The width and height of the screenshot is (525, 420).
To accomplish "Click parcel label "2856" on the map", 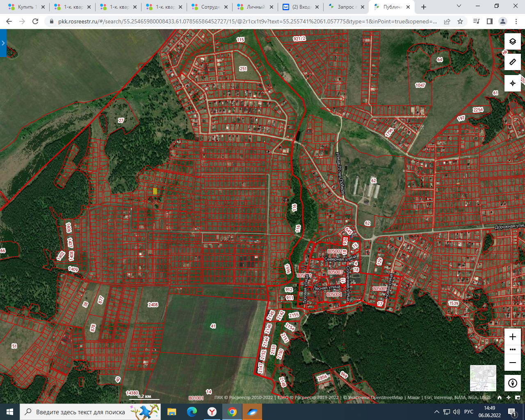I will (322, 378).
